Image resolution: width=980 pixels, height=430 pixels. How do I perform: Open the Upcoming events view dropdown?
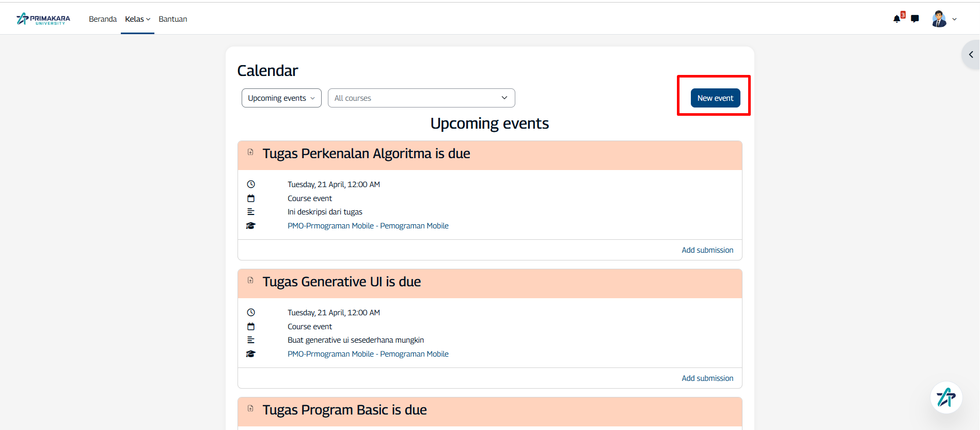[281, 98]
